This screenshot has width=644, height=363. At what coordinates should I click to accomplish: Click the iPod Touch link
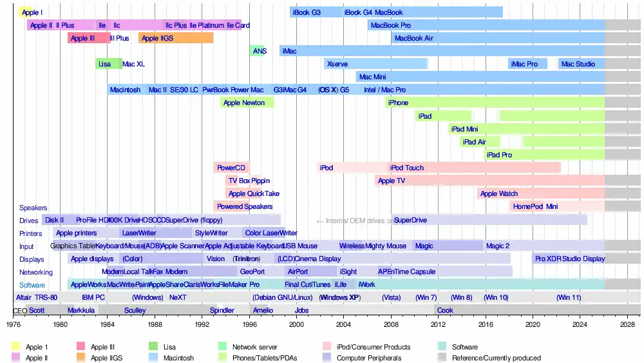point(406,168)
